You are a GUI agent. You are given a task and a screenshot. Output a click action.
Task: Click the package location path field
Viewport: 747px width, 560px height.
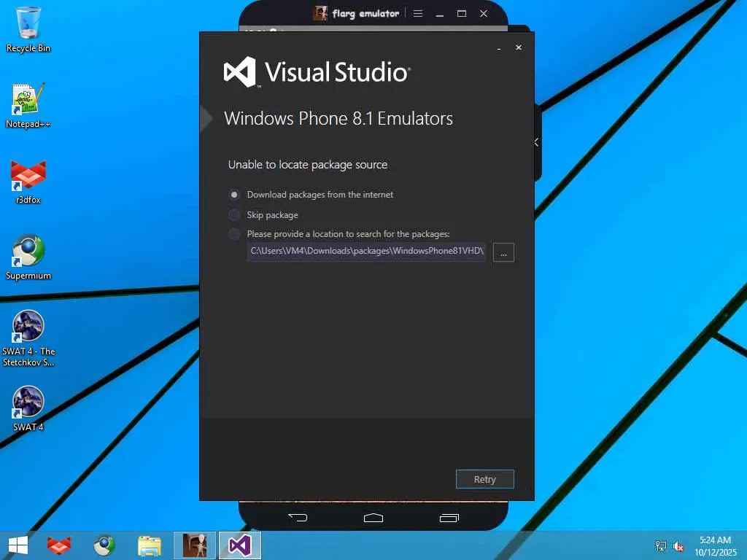click(366, 251)
